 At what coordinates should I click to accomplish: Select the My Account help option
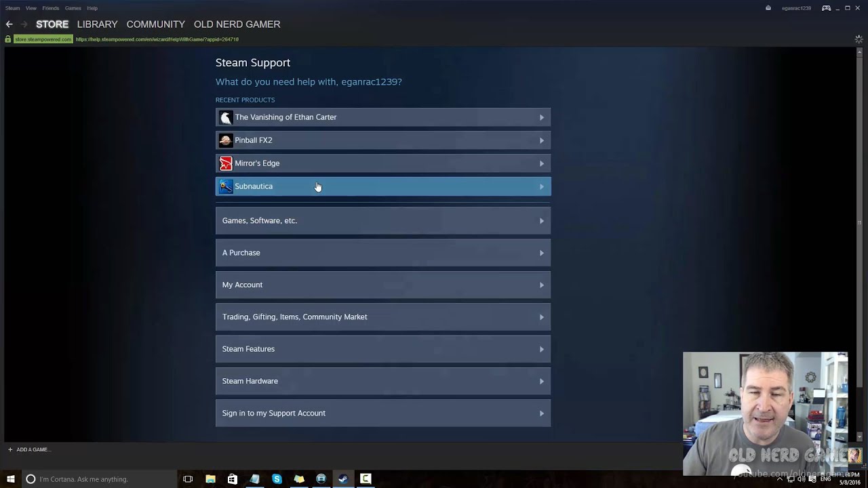383,285
